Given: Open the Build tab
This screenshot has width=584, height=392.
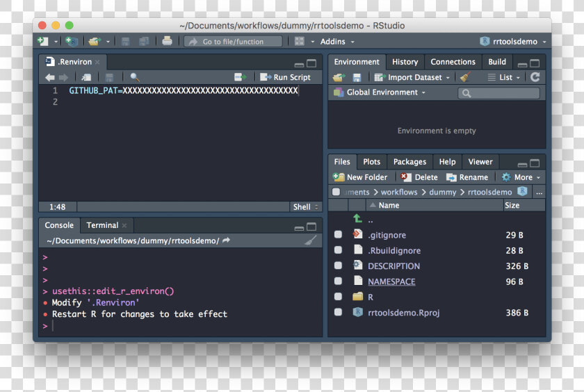Looking at the screenshot, I should click(x=497, y=62).
